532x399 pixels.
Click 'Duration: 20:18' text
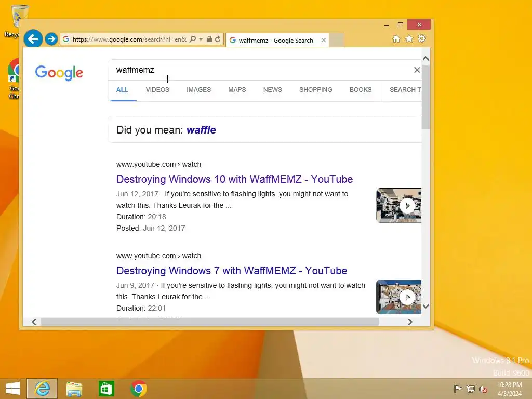coord(141,217)
